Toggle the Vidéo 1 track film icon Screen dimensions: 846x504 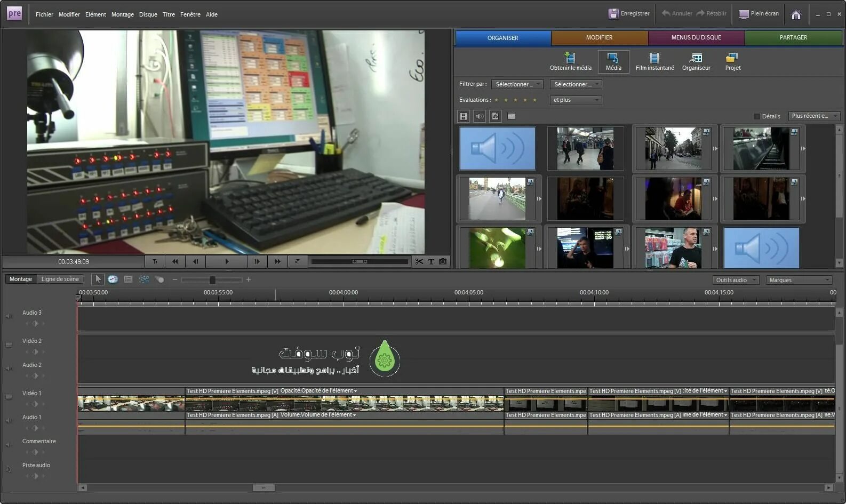(9, 397)
